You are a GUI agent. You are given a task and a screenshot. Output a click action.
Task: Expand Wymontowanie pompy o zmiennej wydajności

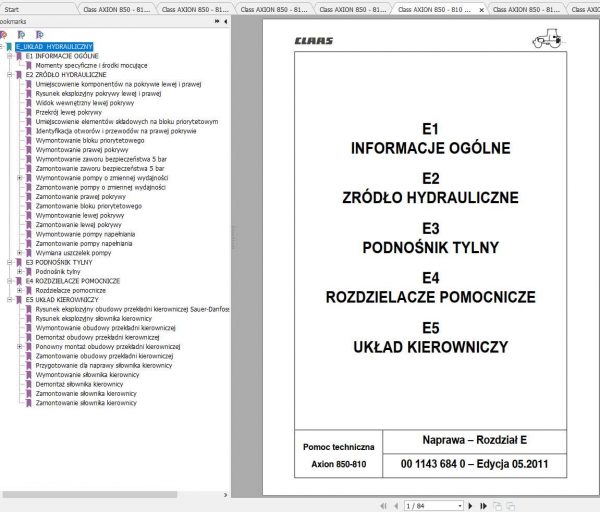[x=20, y=178]
